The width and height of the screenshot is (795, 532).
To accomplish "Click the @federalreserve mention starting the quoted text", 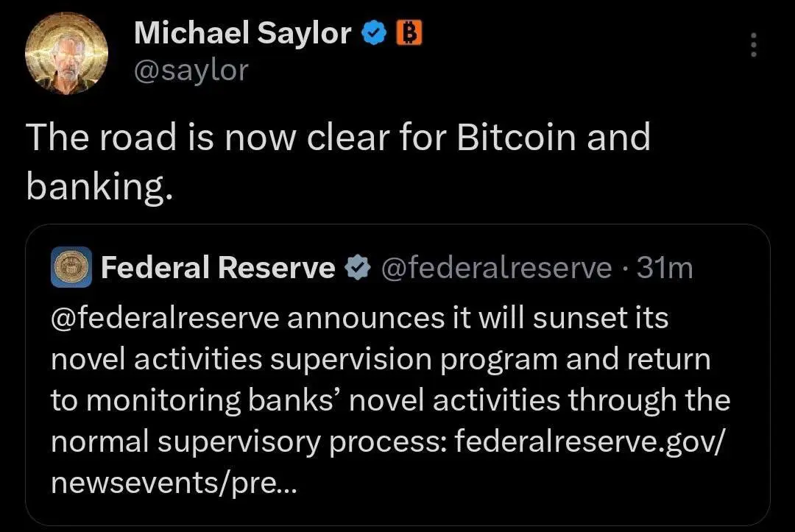I will [x=166, y=318].
